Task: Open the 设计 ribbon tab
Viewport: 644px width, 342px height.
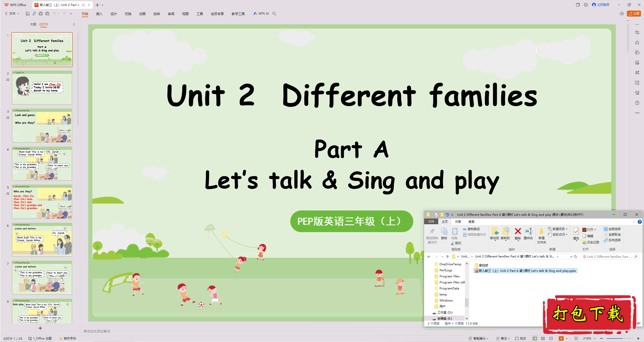Action: (x=113, y=14)
